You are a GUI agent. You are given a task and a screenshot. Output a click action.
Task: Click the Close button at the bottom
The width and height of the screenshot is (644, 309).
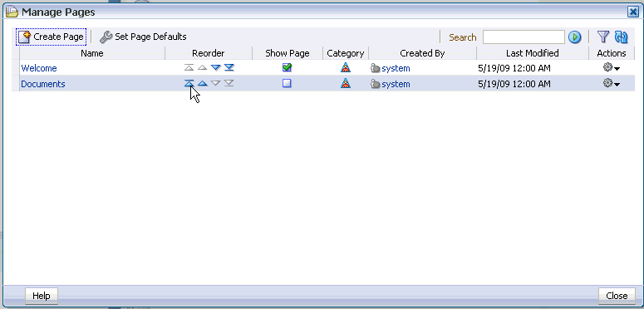tap(617, 296)
